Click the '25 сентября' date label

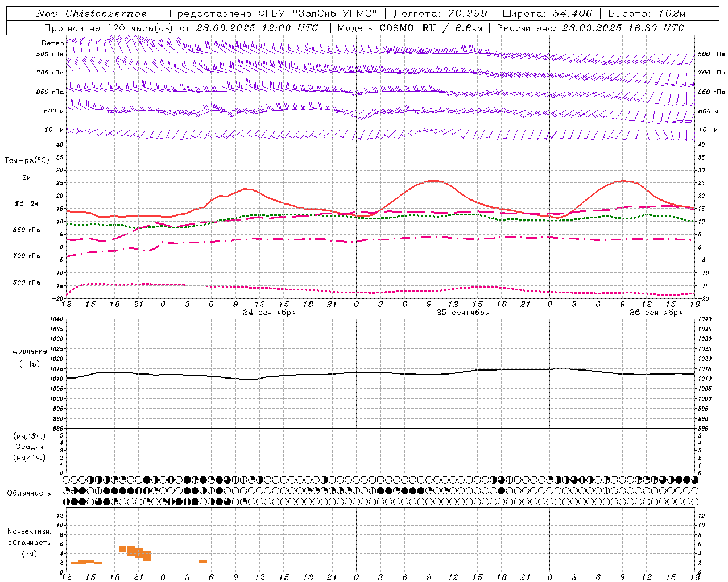click(x=463, y=313)
